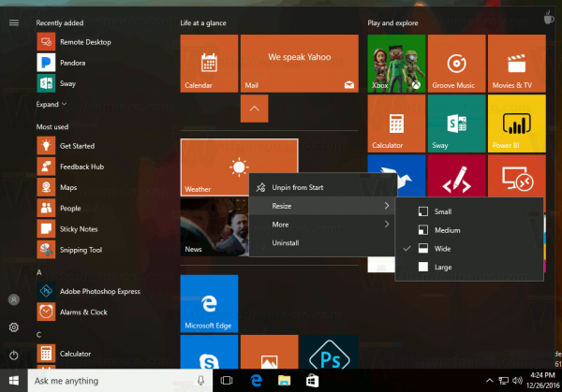The height and width of the screenshot is (392, 562).
Task: Open File Explorer from the taskbar
Action: tap(284, 381)
